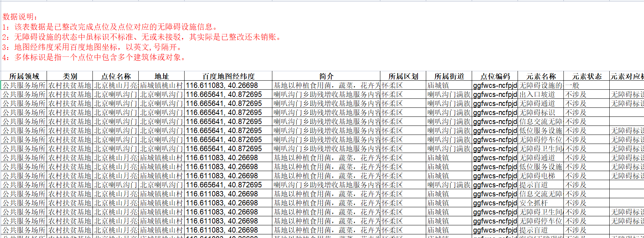Select the 点位名称 column header
Viewport: 644px width, 238px height.
[x=116, y=76]
